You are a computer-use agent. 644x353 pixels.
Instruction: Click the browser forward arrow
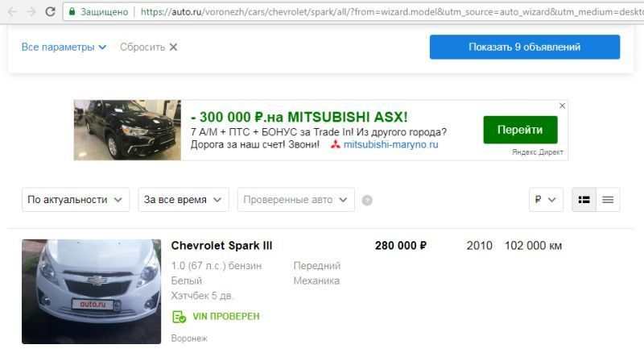click(x=31, y=11)
